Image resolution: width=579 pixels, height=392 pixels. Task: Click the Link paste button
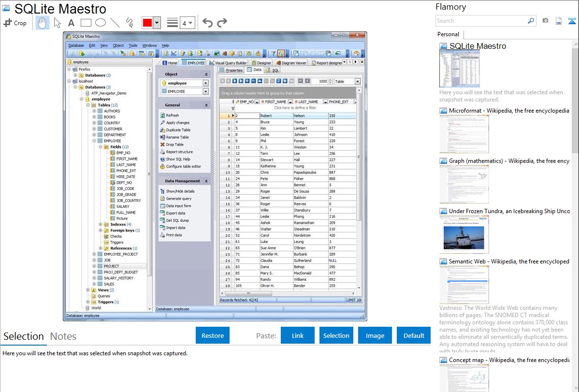tap(298, 335)
